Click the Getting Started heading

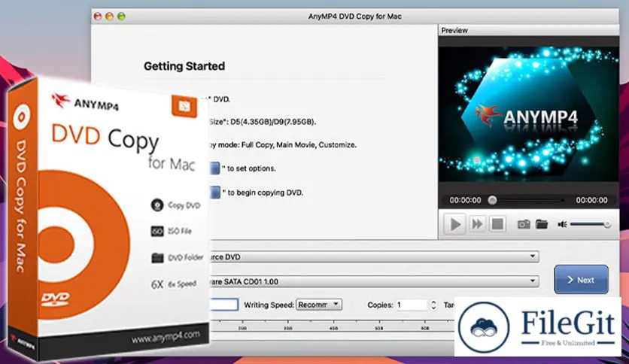184,66
